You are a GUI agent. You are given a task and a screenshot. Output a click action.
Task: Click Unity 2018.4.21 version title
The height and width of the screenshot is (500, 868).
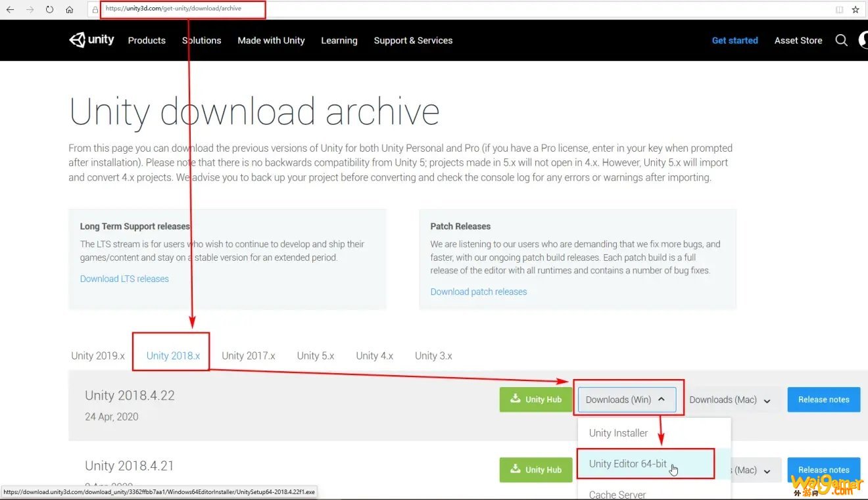[x=130, y=466]
